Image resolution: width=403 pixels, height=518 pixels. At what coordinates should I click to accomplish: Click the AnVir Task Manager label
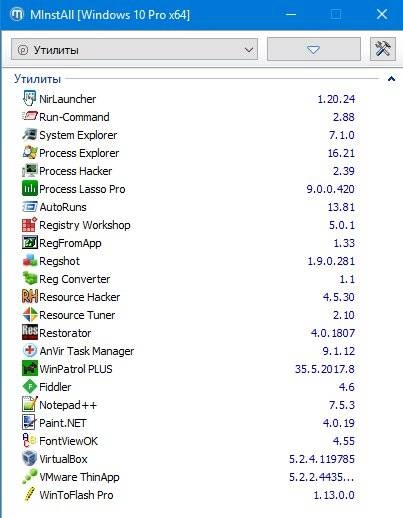[x=87, y=351]
